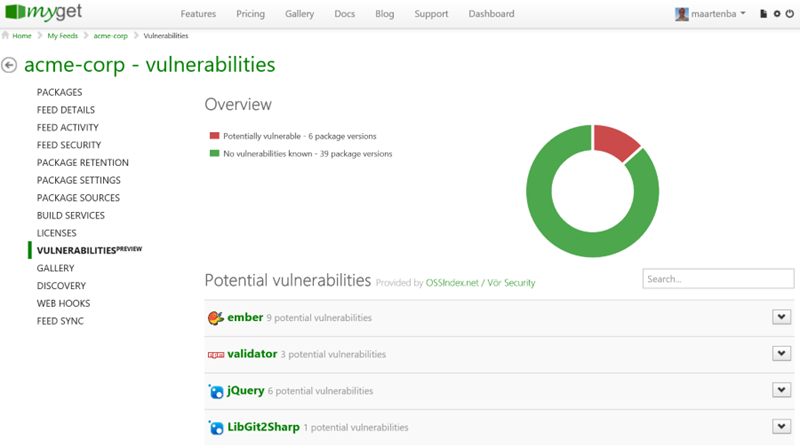Click the OSSIndex.net / Vör Security link
The height and width of the screenshot is (447, 800).
point(482,283)
